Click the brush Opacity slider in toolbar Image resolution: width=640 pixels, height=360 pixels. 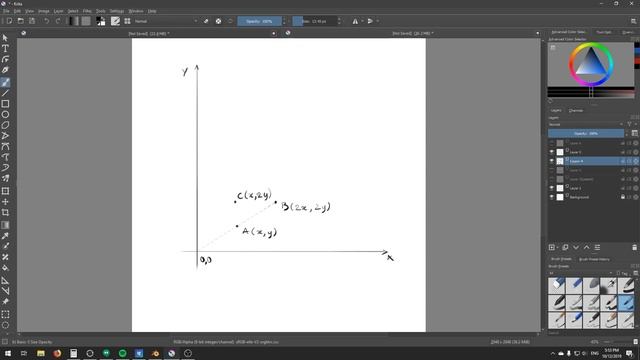[x=259, y=21]
